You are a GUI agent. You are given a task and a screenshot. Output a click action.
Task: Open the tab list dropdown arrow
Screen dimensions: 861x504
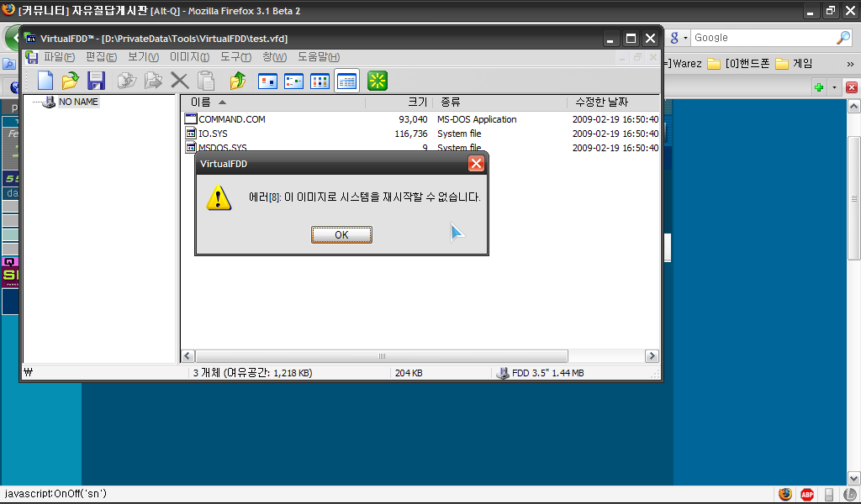click(x=835, y=87)
